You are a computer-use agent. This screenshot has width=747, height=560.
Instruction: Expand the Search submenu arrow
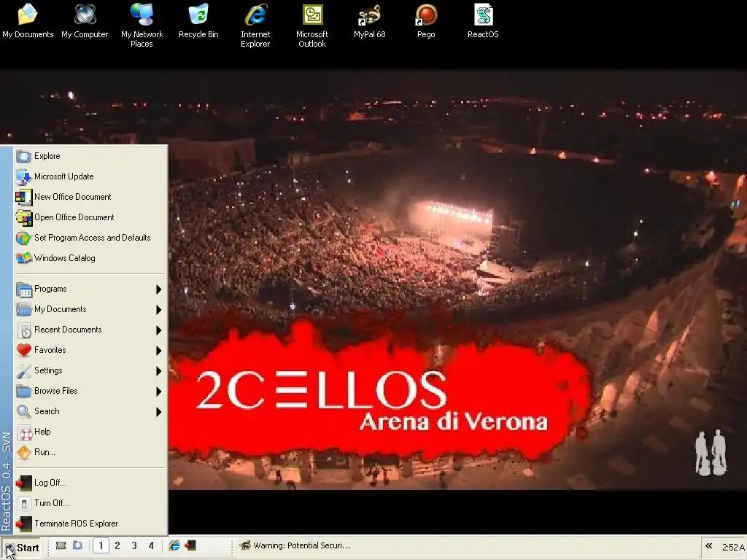[158, 413]
